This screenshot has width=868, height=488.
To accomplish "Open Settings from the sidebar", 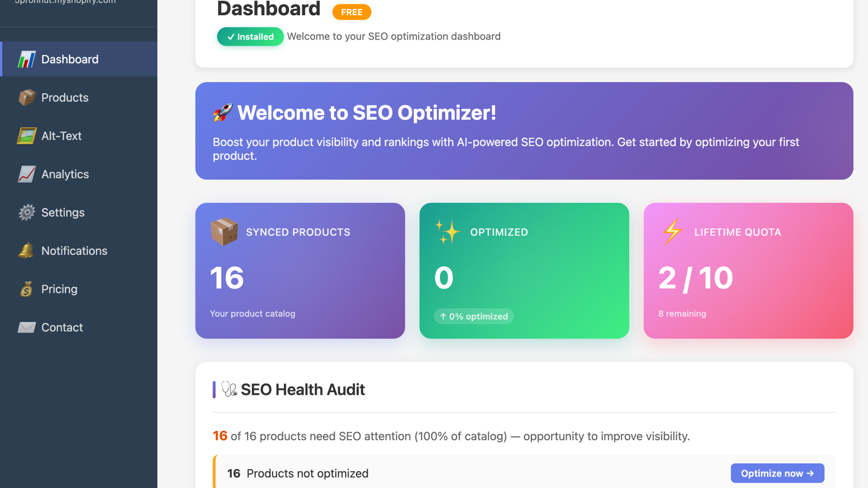I will [79, 213].
